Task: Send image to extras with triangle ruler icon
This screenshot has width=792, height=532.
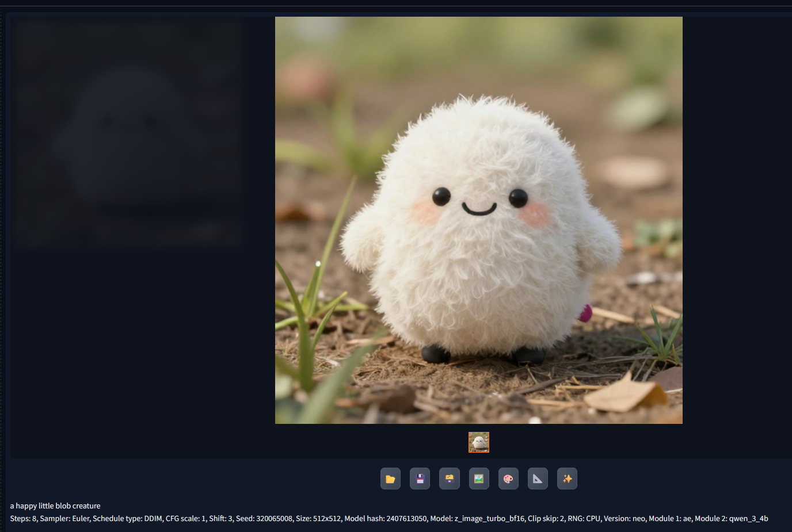Action: pyautogui.click(x=538, y=479)
